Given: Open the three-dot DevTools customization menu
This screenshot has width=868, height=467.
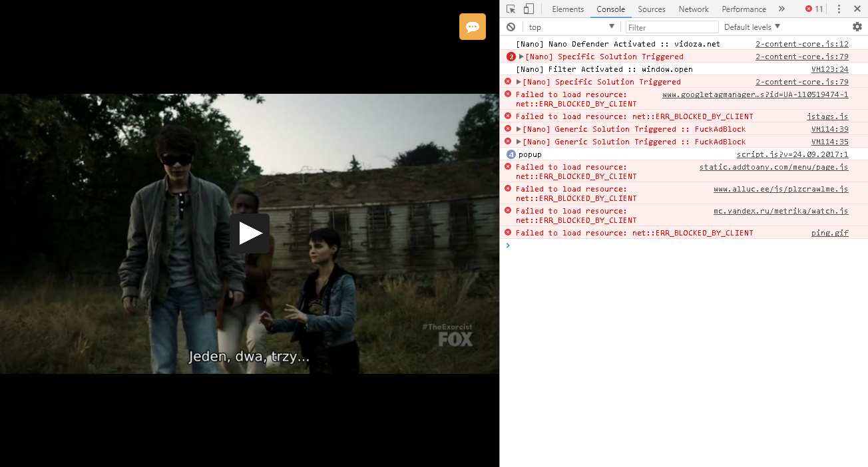Looking at the screenshot, I should (x=839, y=9).
